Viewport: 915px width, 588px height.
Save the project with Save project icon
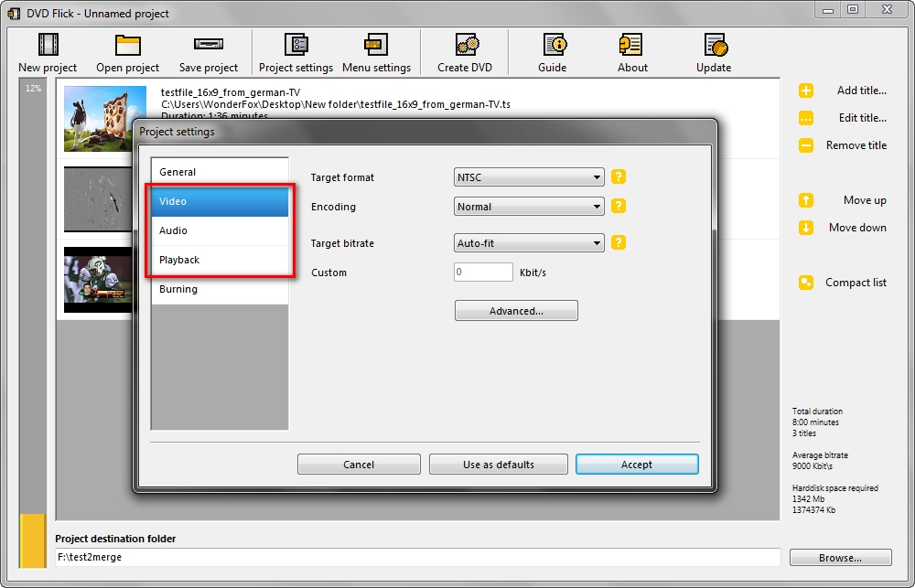click(209, 44)
